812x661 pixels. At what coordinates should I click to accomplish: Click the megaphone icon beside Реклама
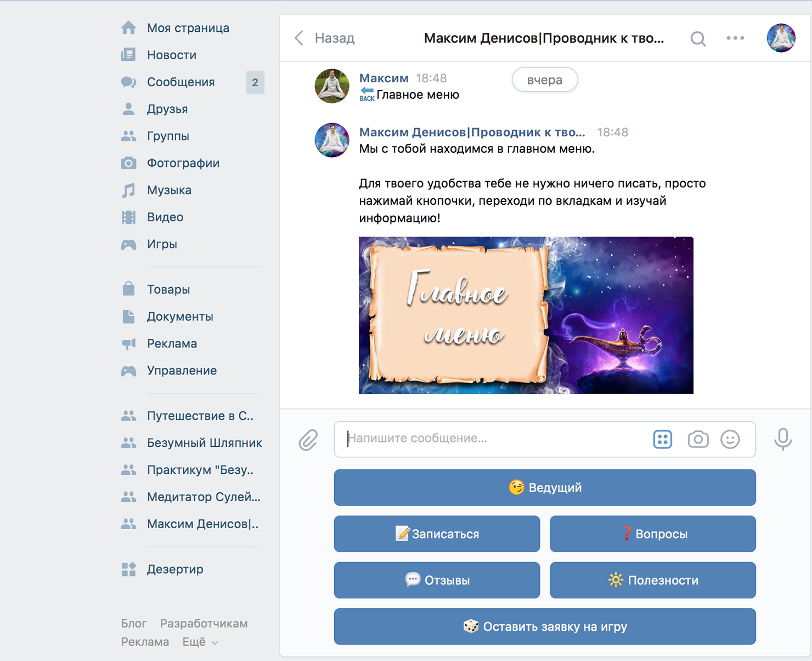pyautogui.click(x=128, y=344)
